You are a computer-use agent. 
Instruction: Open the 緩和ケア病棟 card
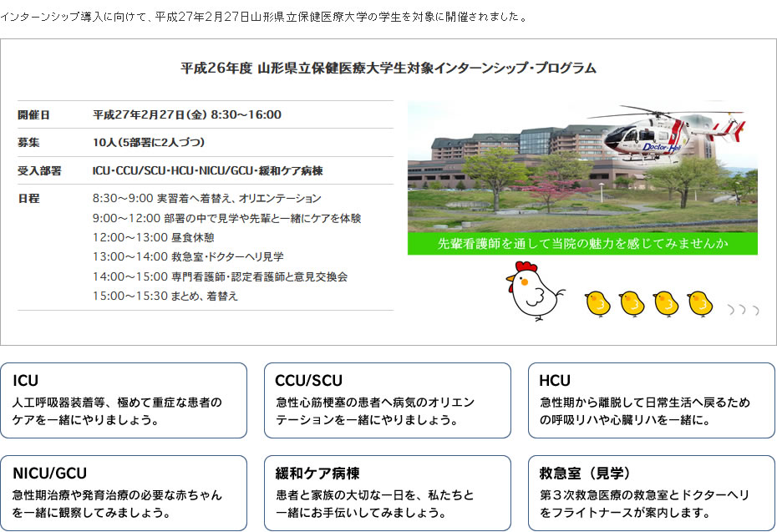point(388,491)
